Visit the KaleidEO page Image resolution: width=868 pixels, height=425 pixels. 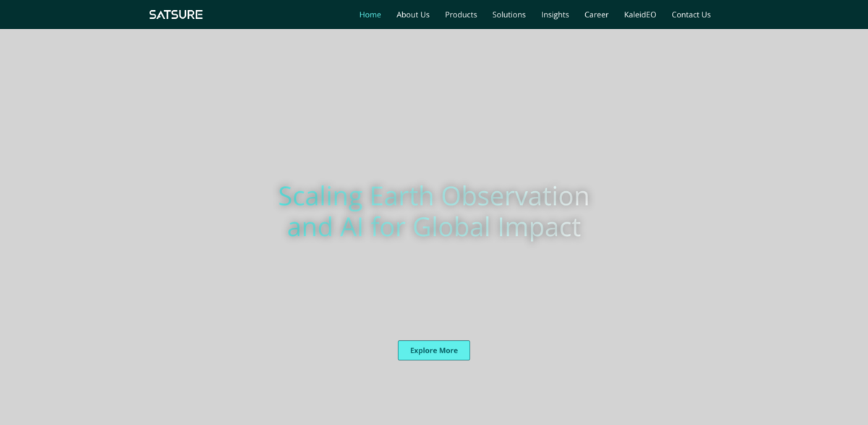[639, 14]
